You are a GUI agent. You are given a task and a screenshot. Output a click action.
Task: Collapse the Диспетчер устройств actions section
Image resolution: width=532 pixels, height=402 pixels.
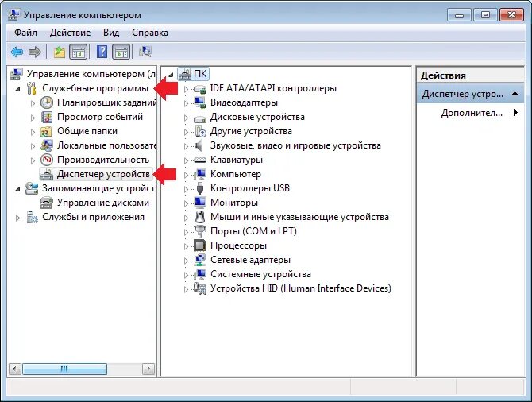point(515,94)
